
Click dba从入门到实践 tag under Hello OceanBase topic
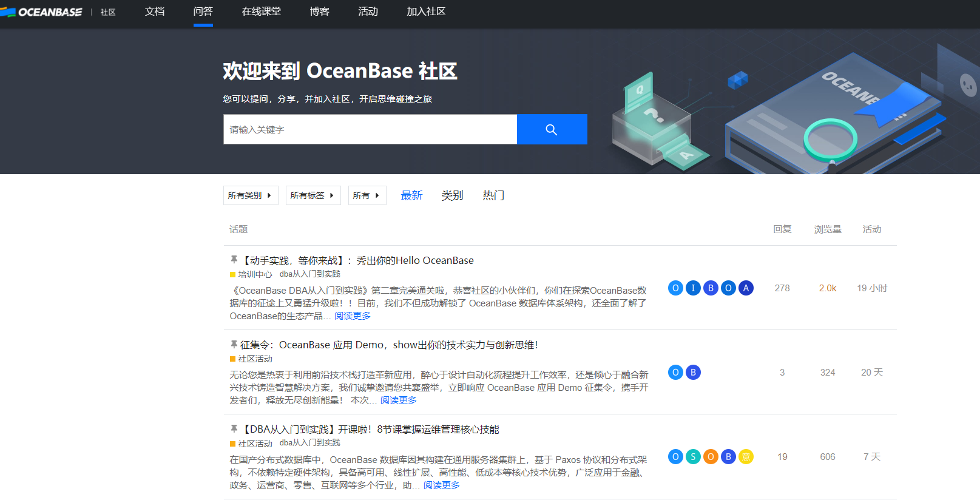click(310, 274)
